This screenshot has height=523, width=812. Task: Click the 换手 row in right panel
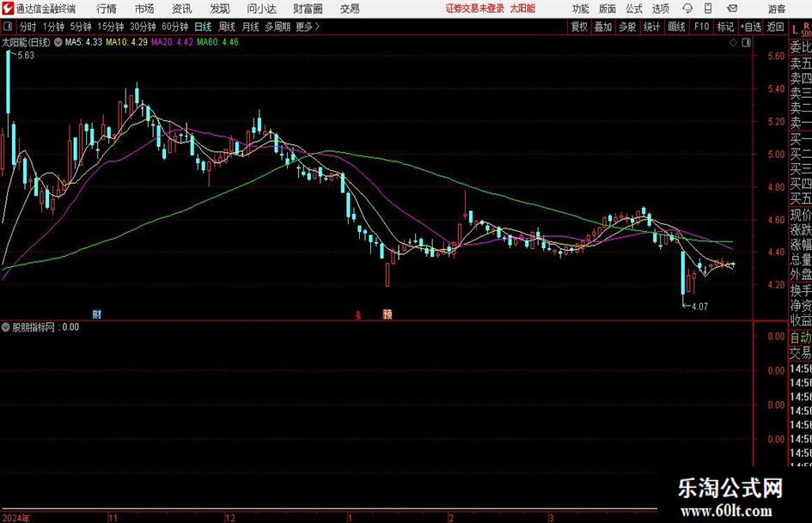click(801, 290)
